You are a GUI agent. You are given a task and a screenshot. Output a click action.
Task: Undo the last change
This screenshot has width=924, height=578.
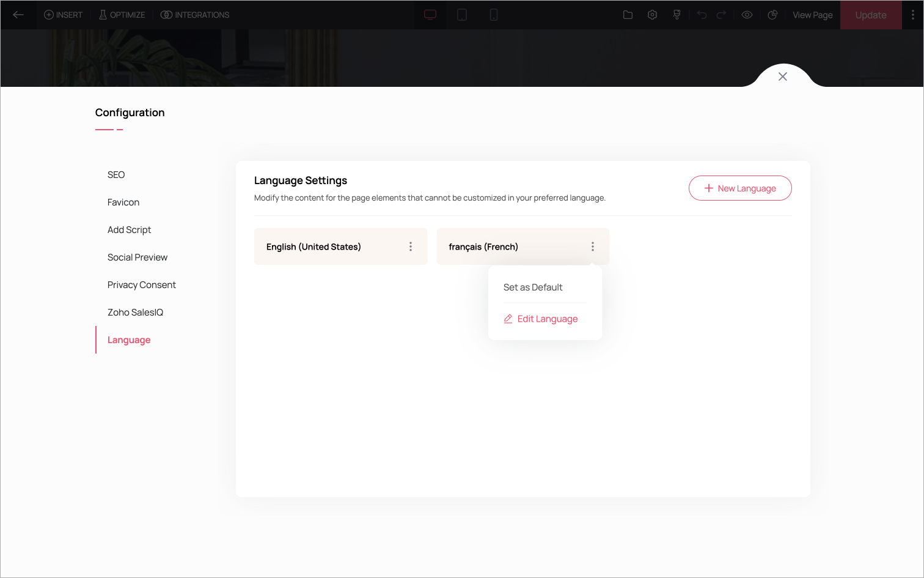pos(702,15)
